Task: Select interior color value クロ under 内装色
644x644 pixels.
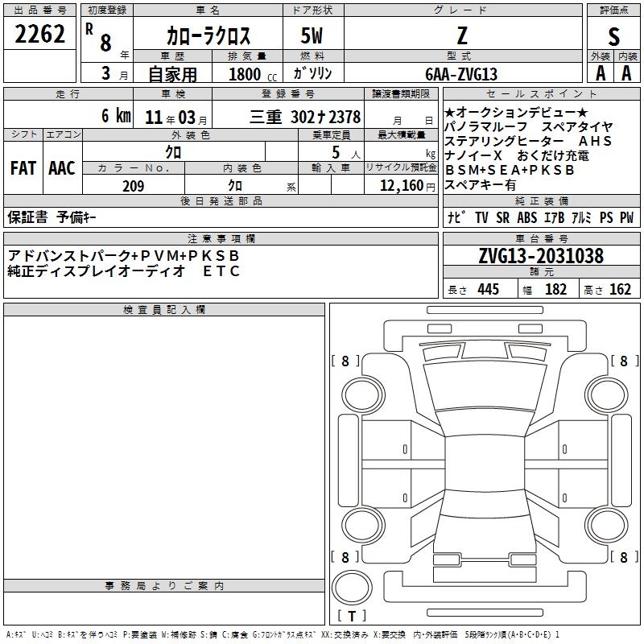Action: click(x=235, y=186)
